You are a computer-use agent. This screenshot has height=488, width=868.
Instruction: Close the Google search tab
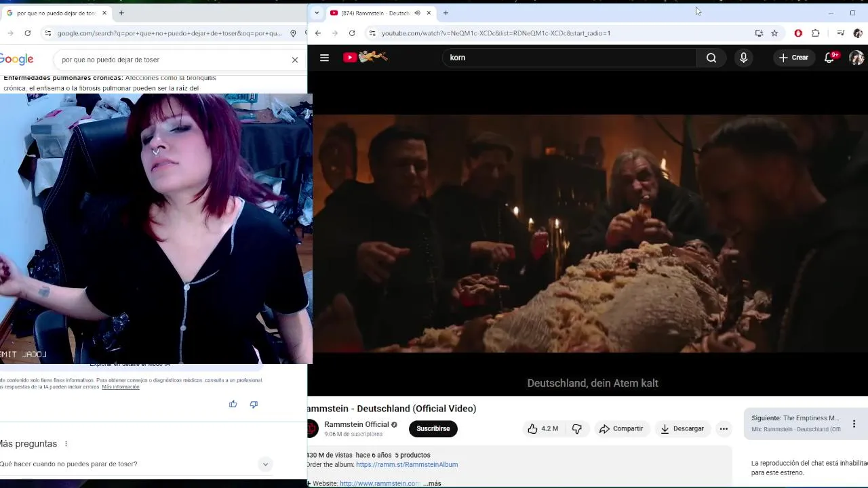tap(104, 13)
